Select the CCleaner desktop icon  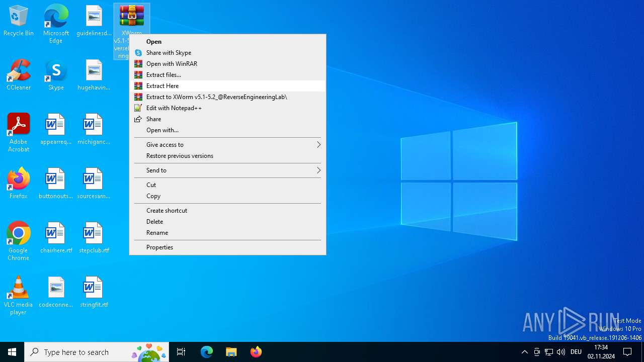click(19, 75)
